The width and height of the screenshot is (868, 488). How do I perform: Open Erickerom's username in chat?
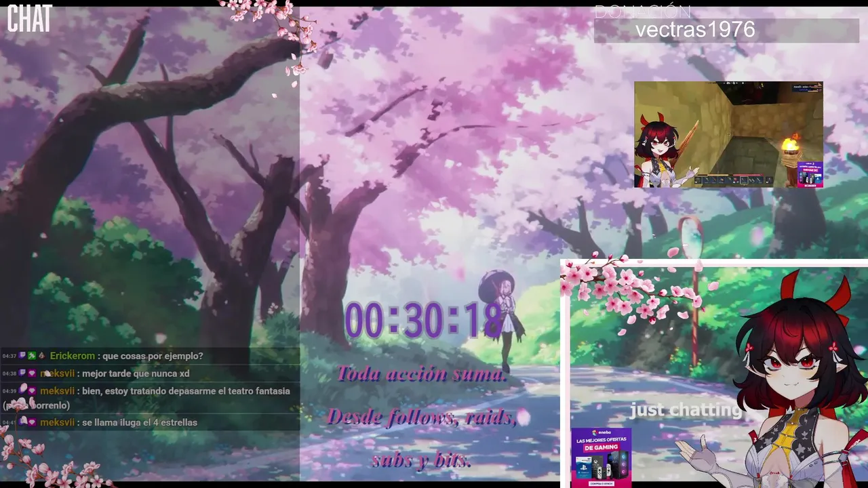(73, 356)
